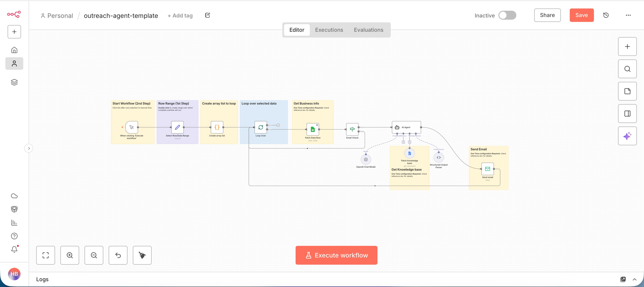
Task: Click the tidy up workflow broom icon
Action: click(142, 255)
